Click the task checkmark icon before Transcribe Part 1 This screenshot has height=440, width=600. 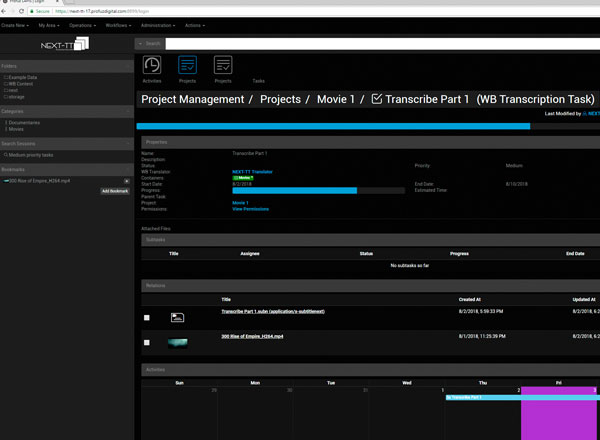(x=377, y=99)
